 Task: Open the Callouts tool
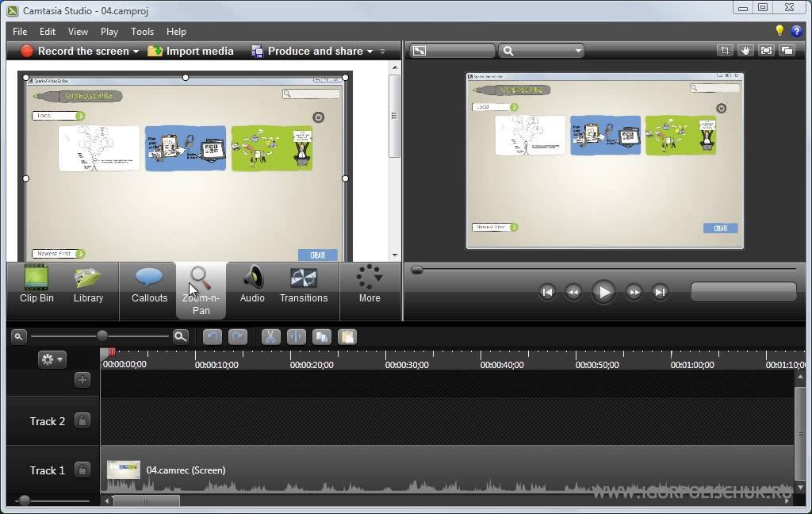[x=149, y=285]
